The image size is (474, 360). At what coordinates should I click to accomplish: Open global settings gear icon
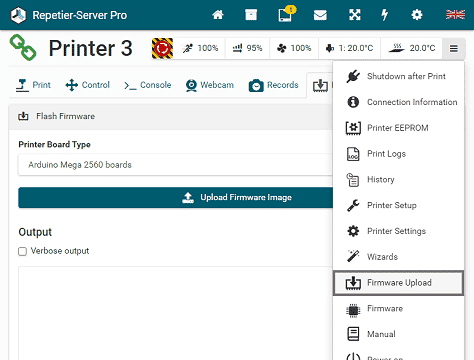pyautogui.click(x=417, y=15)
